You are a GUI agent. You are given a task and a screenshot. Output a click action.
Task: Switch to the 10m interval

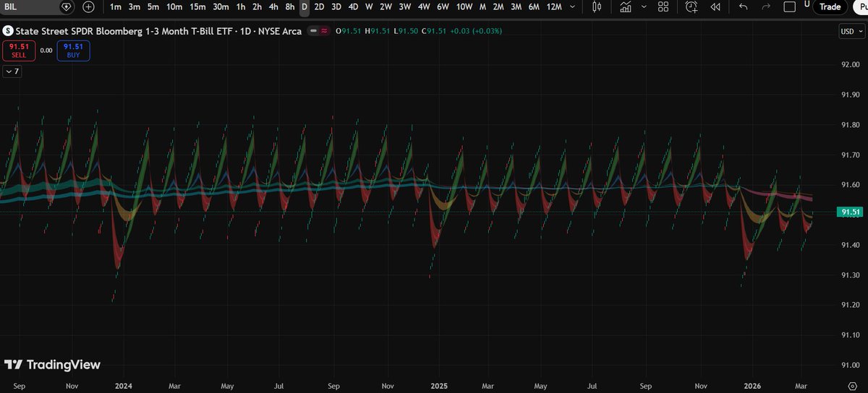click(x=174, y=7)
